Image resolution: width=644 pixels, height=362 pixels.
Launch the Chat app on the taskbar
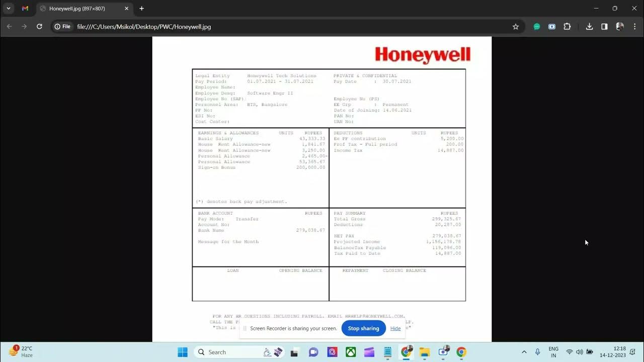pos(313,352)
